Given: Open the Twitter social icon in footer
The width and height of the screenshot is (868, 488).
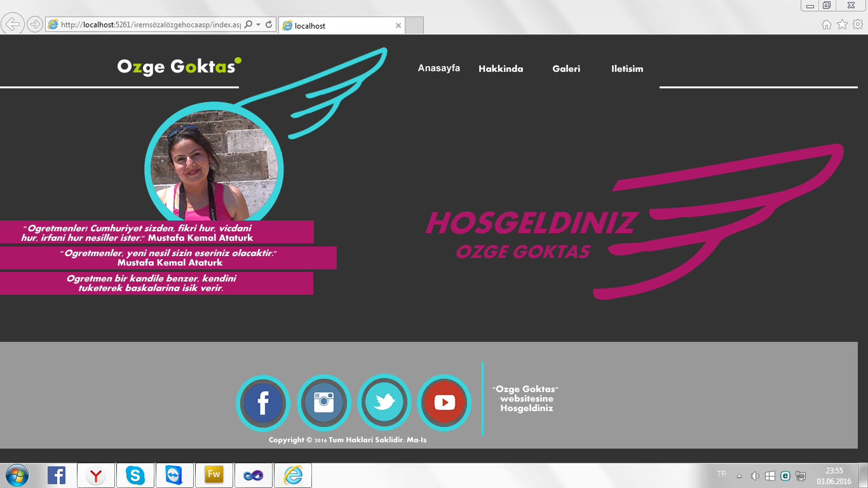Looking at the screenshot, I should [x=384, y=403].
